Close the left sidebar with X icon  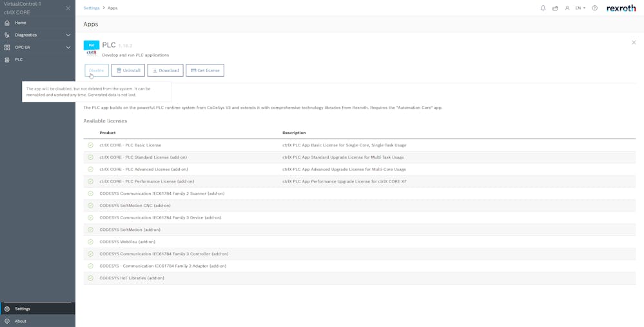[x=68, y=8]
